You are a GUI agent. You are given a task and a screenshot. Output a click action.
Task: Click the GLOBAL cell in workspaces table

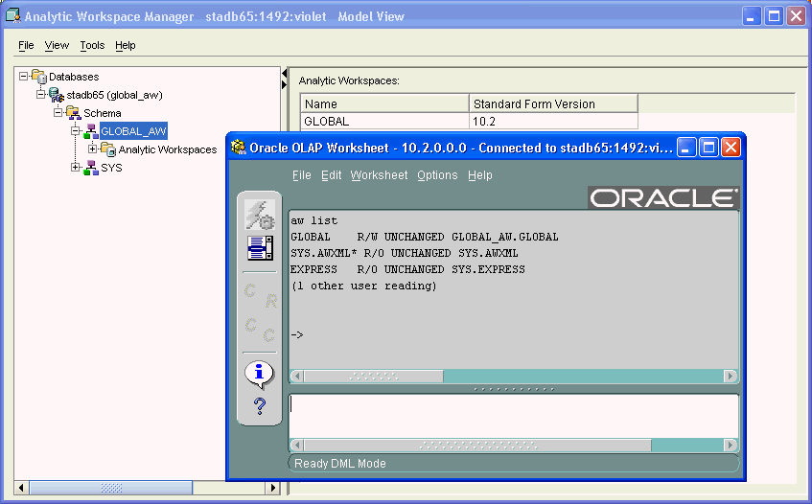tap(384, 122)
